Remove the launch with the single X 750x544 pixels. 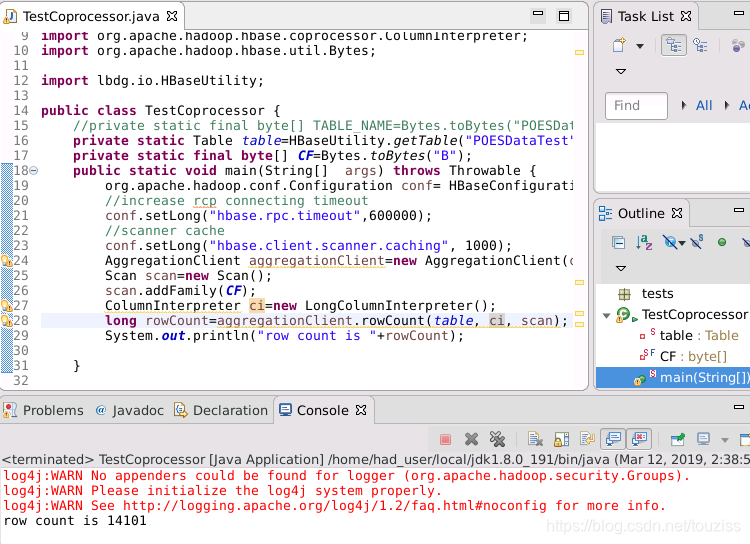(x=471, y=439)
